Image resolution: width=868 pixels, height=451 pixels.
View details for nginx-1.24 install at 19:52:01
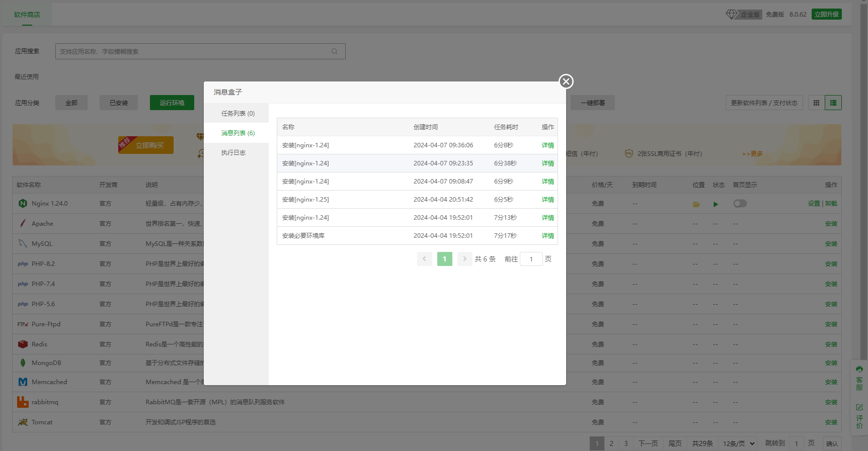click(547, 218)
